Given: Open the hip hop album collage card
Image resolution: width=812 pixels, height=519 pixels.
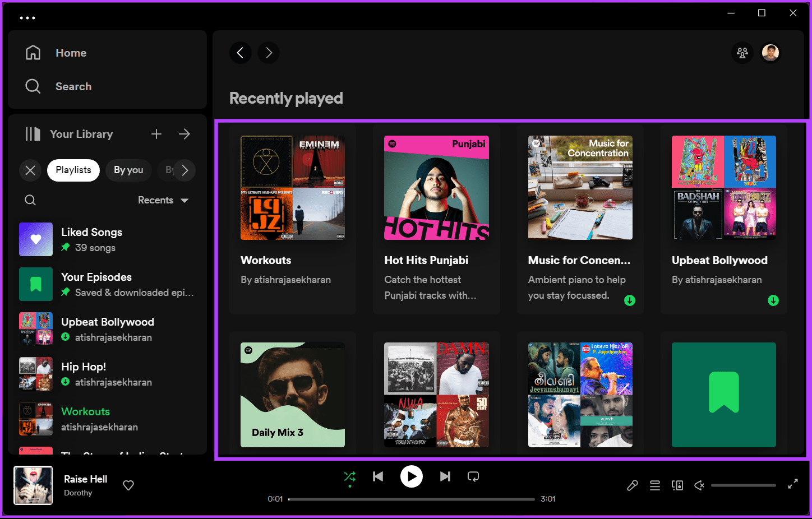Looking at the screenshot, I should pyautogui.click(x=436, y=395).
